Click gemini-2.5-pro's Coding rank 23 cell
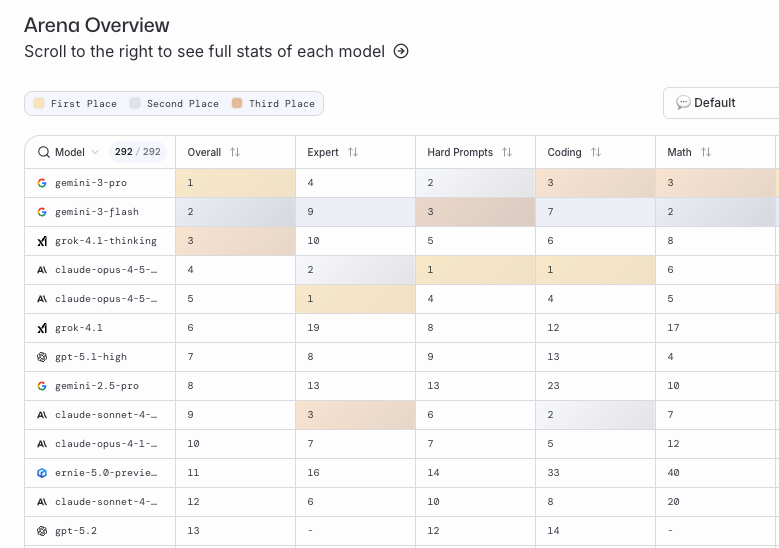 coord(596,386)
